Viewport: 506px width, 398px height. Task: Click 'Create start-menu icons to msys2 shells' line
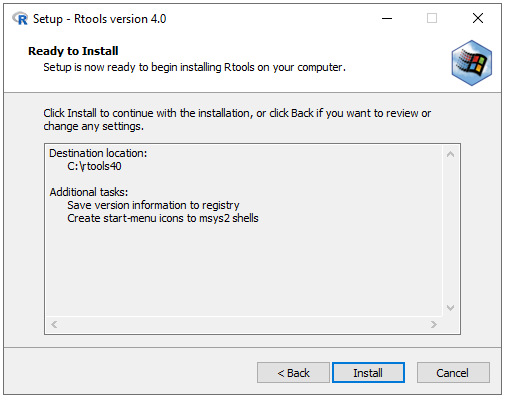coord(163,218)
